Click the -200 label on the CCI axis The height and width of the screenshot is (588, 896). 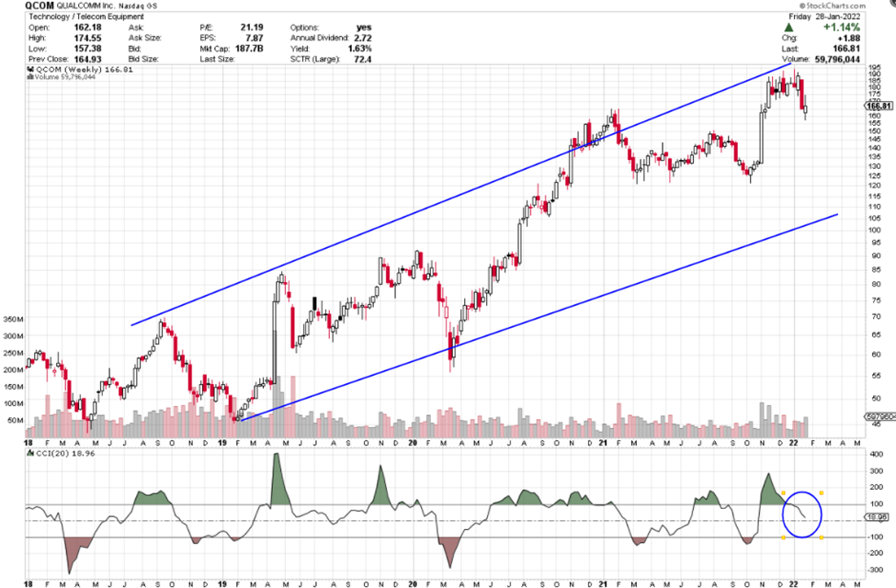pos(876,553)
